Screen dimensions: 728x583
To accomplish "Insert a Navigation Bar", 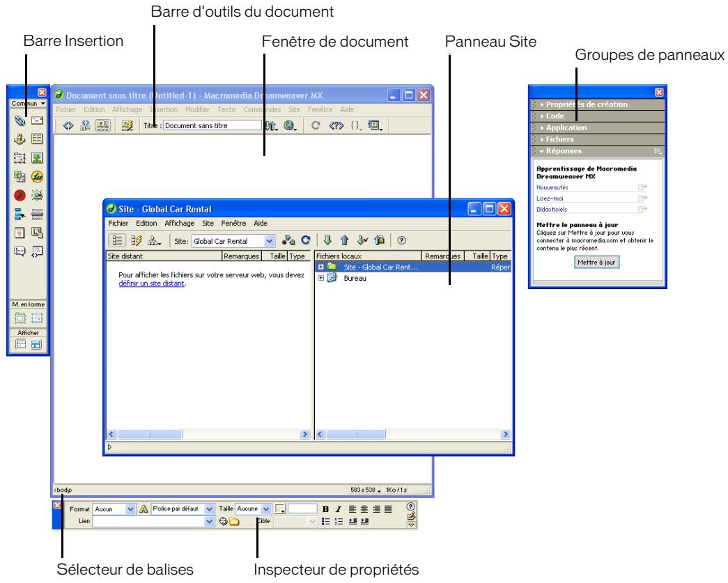I will pos(20,214).
